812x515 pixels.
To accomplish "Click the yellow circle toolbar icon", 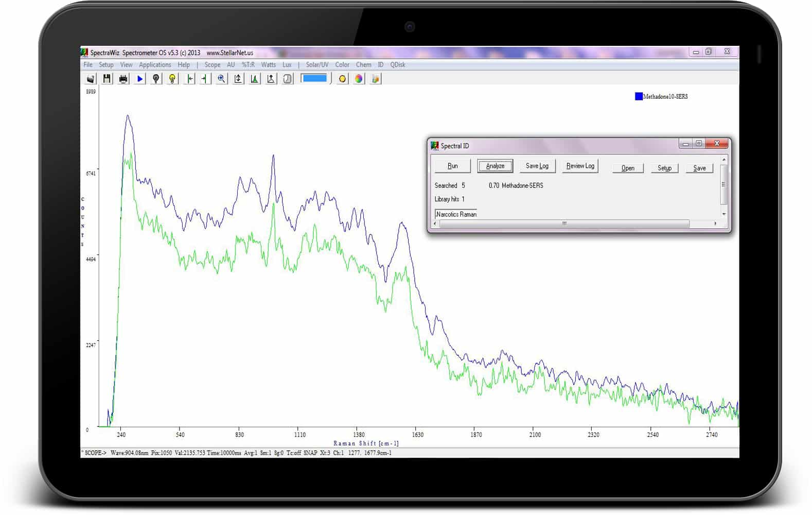I will (342, 79).
